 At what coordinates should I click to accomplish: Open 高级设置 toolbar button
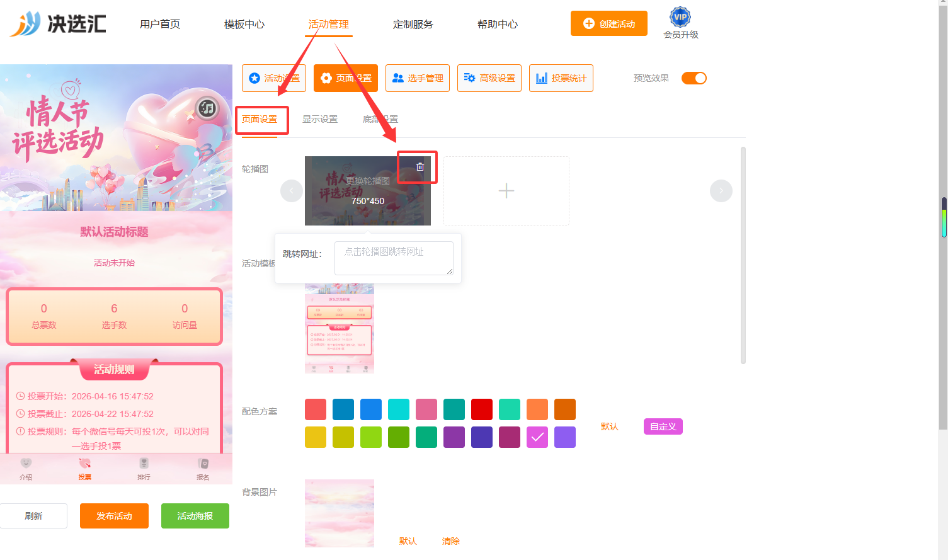click(489, 78)
